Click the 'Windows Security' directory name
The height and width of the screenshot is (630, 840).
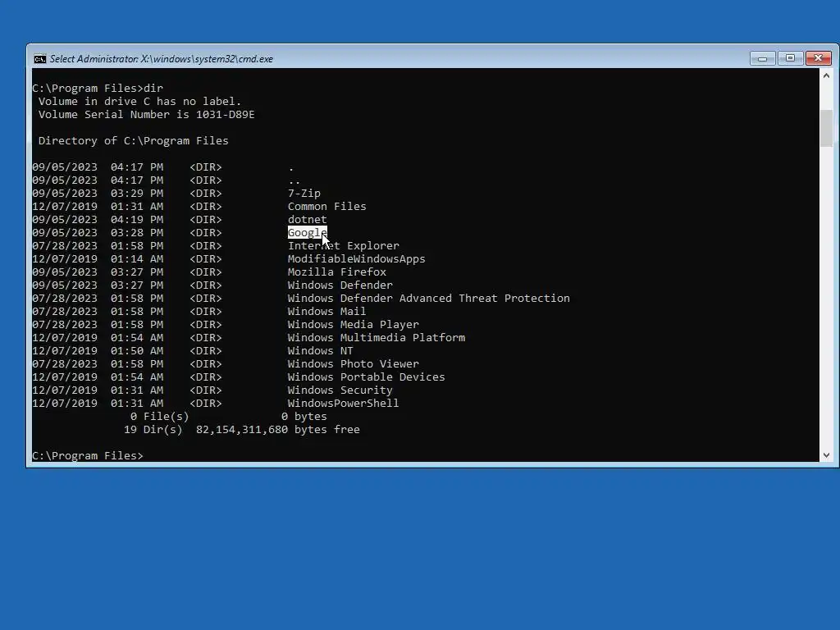coord(340,390)
